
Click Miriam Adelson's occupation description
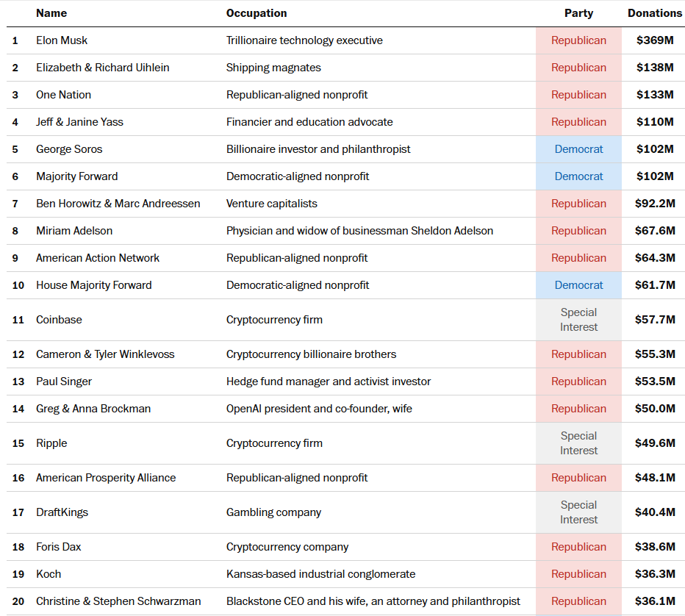[359, 231]
